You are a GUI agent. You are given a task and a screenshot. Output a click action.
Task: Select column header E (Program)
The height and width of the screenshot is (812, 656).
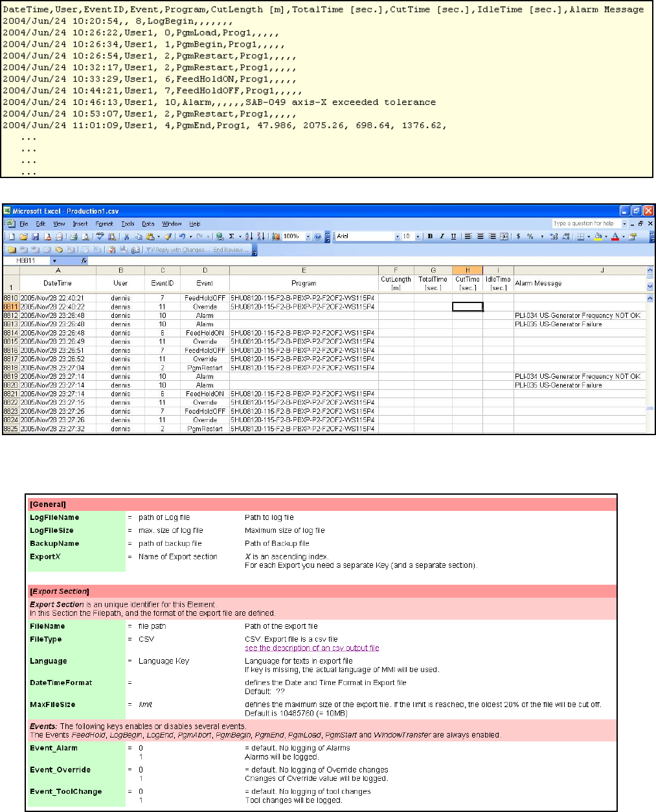click(304, 270)
